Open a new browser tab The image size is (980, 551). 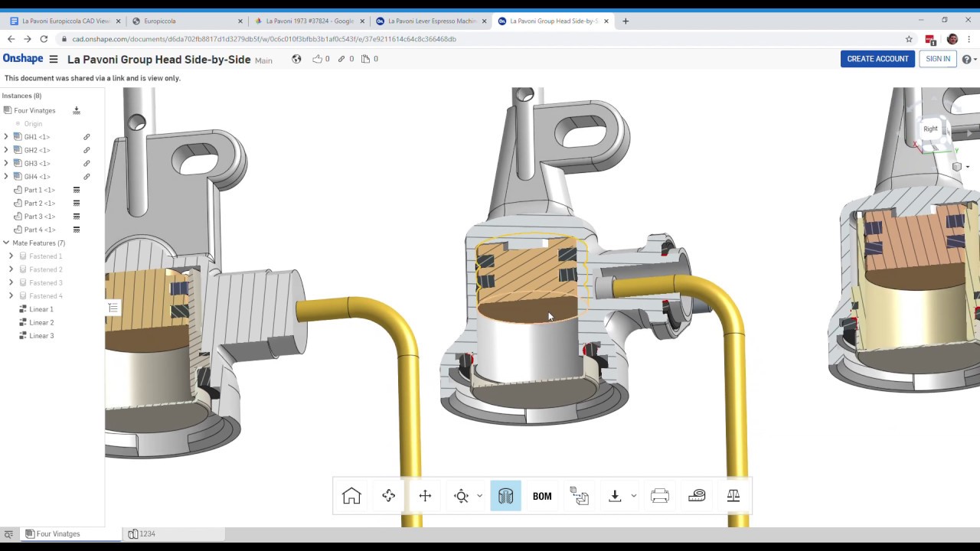coord(626,21)
